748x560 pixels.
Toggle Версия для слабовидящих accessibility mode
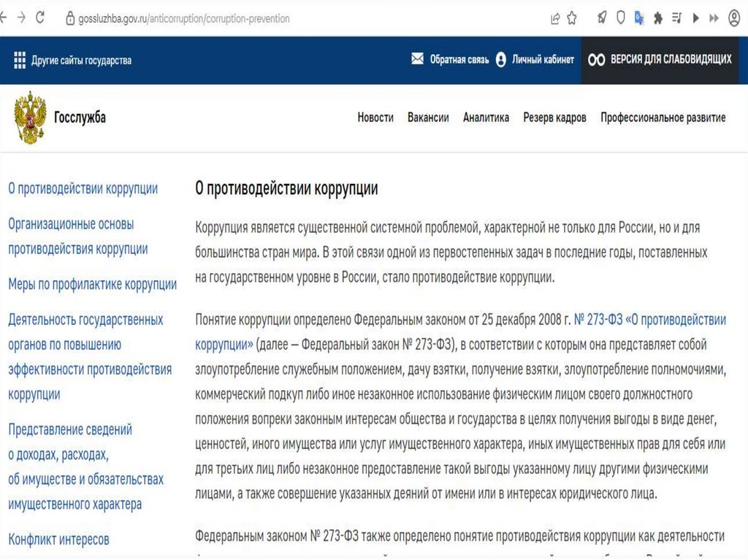click(x=660, y=60)
